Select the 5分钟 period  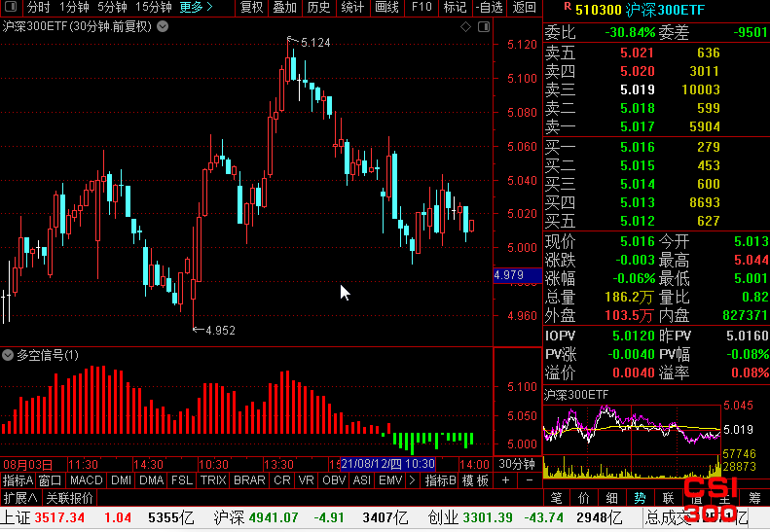coord(112,8)
